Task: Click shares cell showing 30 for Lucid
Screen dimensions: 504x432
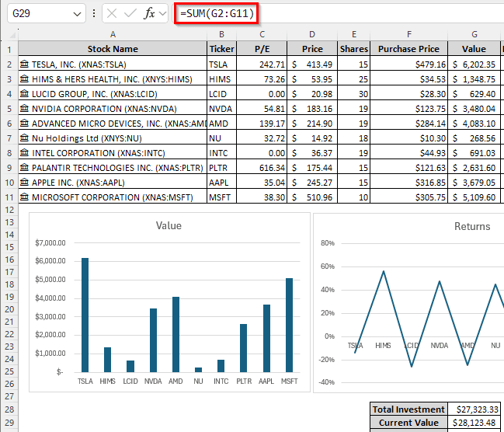Action: pyautogui.click(x=354, y=94)
